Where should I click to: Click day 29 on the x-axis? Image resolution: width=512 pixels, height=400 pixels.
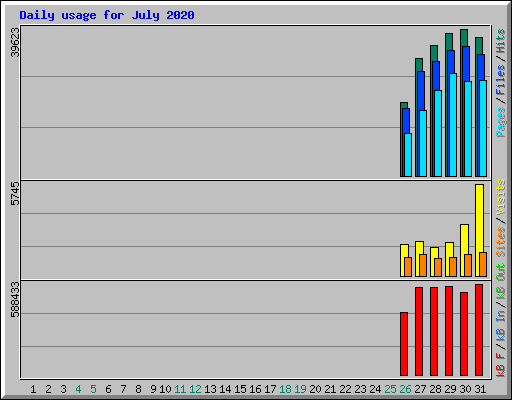tap(450, 389)
